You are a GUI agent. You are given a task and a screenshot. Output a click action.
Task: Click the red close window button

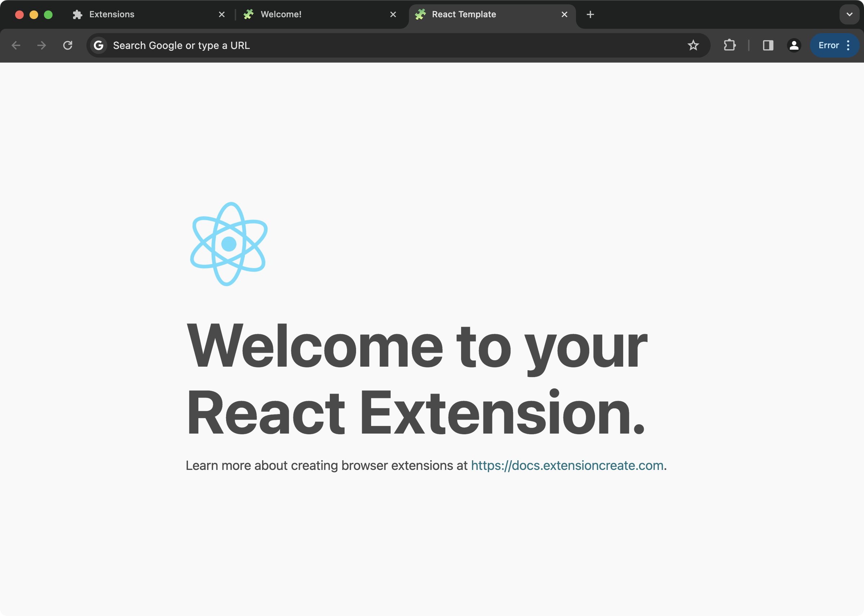pyautogui.click(x=19, y=14)
